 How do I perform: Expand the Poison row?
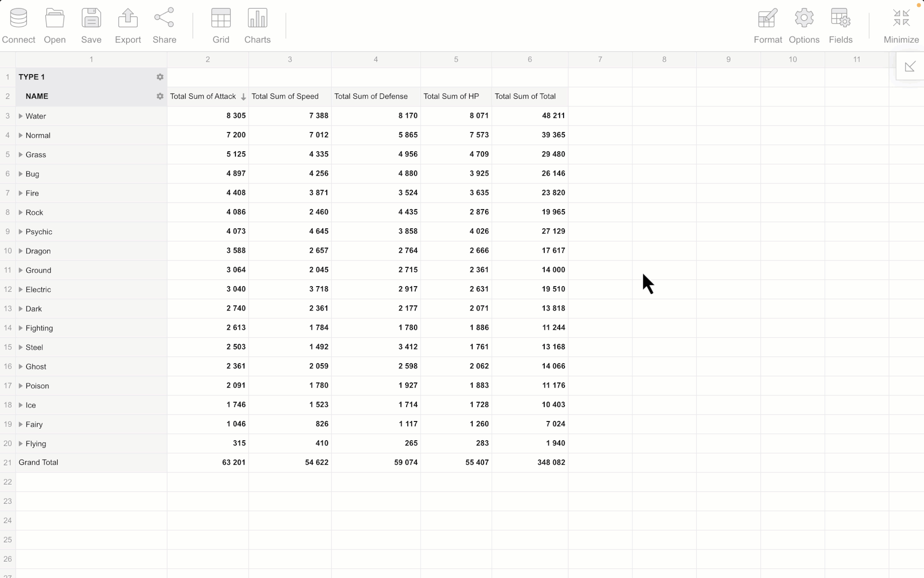[x=21, y=386]
